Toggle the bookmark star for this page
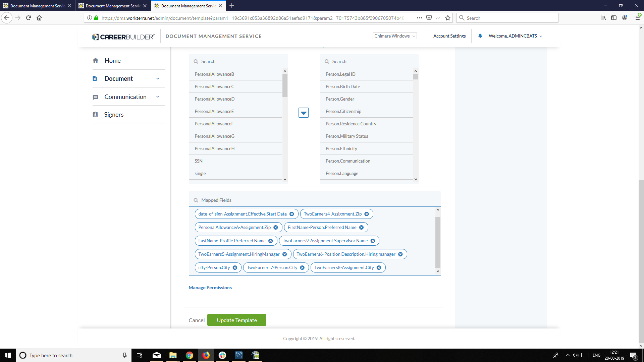The width and height of the screenshot is (644, 362). (447, 18)
